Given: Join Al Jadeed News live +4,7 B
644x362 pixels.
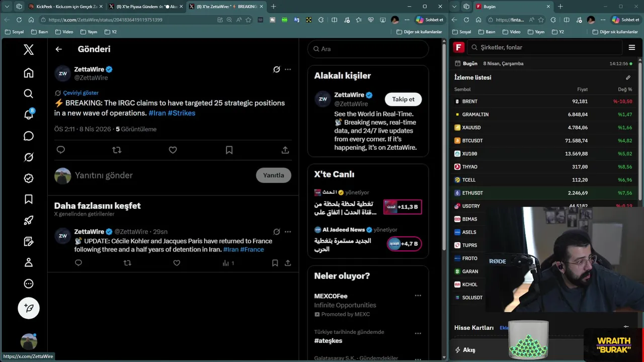Looking at the screenshot, I should 404,244.
